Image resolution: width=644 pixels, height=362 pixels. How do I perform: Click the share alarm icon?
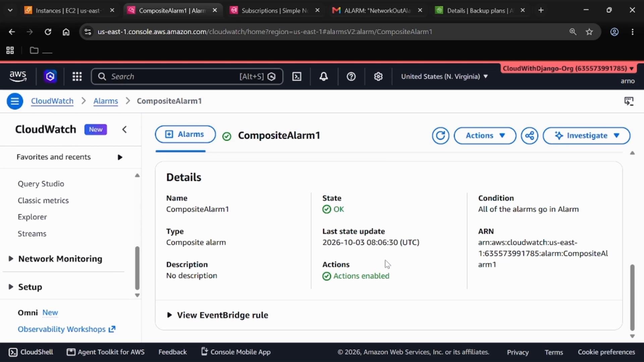tap(529, 135)
